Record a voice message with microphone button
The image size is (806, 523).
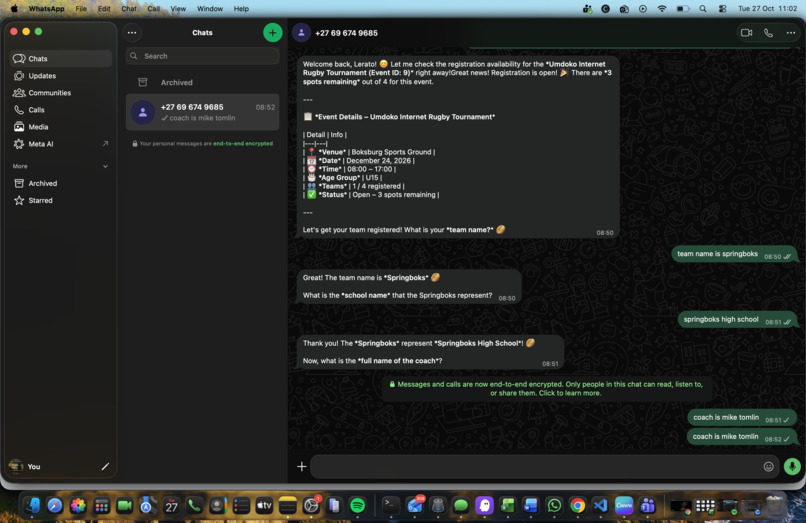point(792,466)
